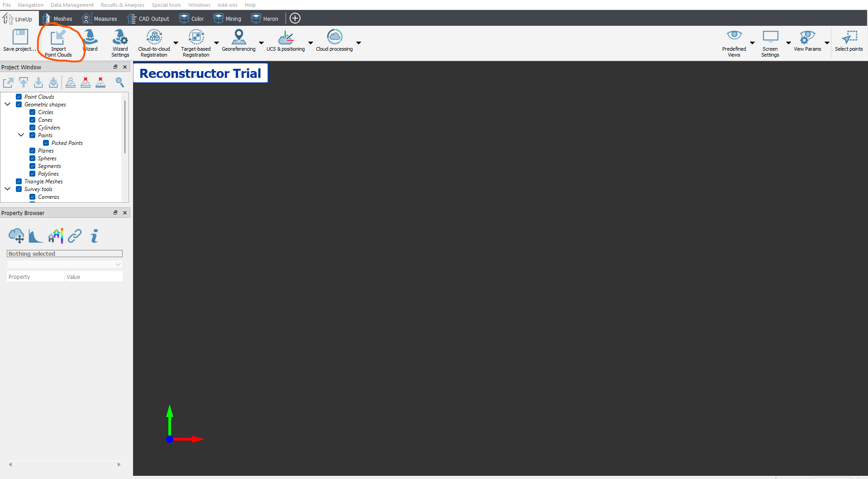Screen dimensions: 868x479
Task: Collapse the Survey tools tree node
Action: (8, 189)
